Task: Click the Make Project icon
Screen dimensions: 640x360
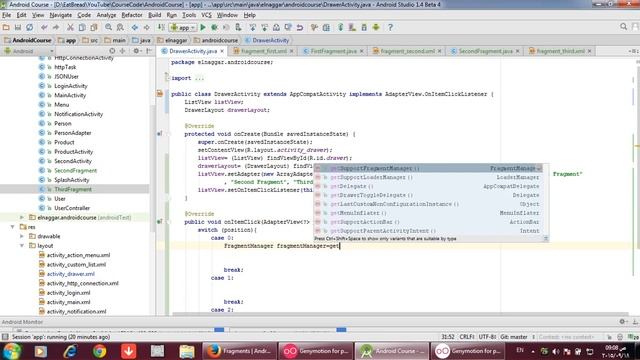Action: coord(161,27)
